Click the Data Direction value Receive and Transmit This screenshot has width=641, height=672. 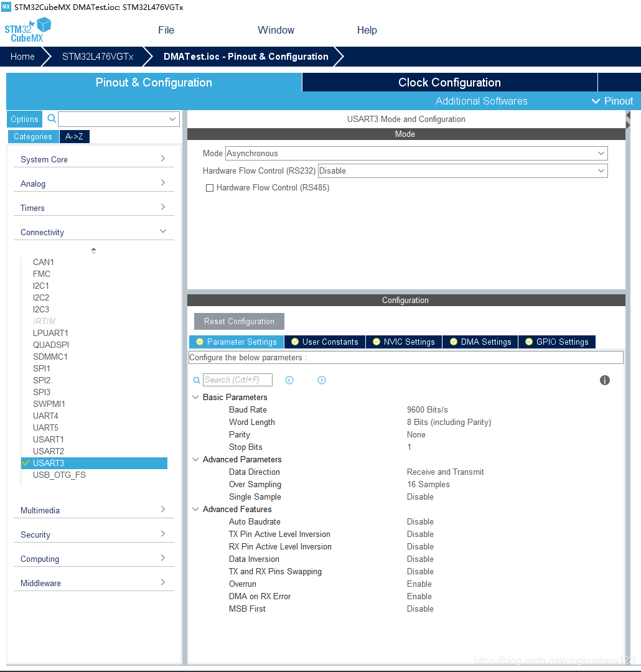(x=446, y=472)
